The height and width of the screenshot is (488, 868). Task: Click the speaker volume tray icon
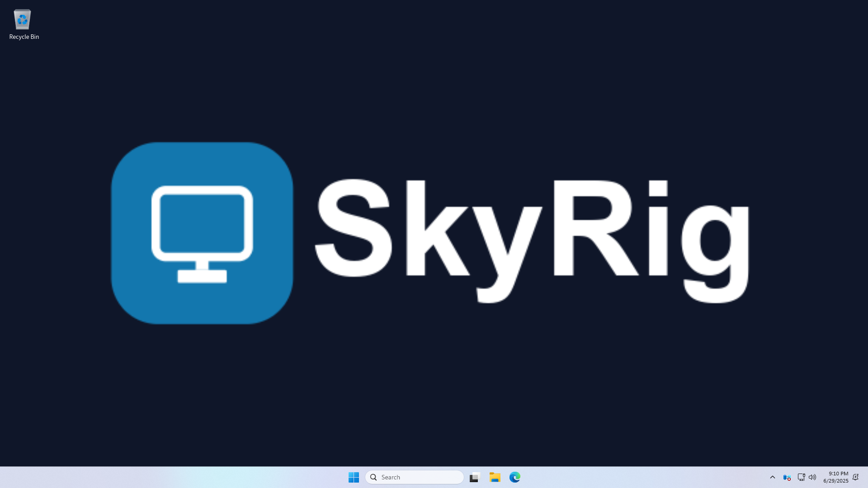[812, 477]
